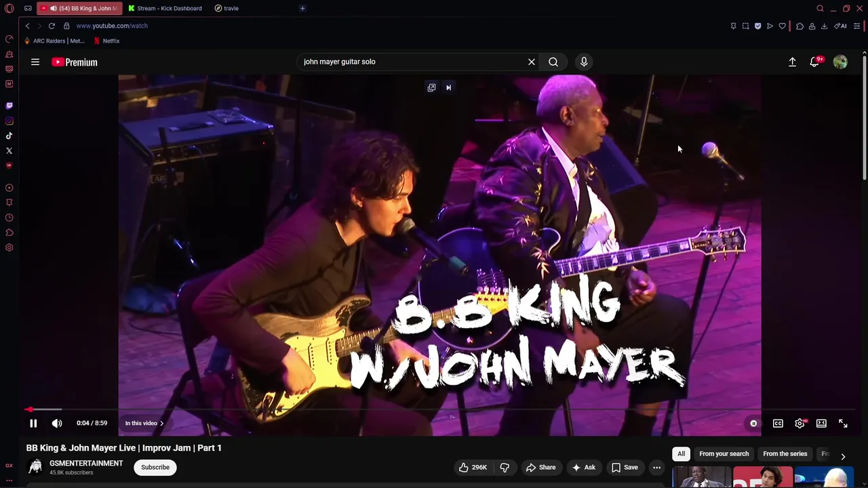868x488 pixels.
Task: Open TikTok from the Opera sidebar
Action: 9,136
